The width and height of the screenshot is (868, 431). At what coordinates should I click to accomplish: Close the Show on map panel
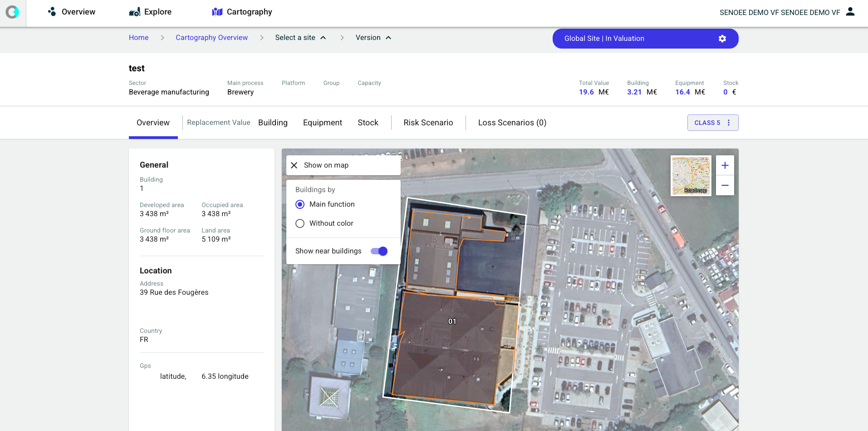coord(294,165)
